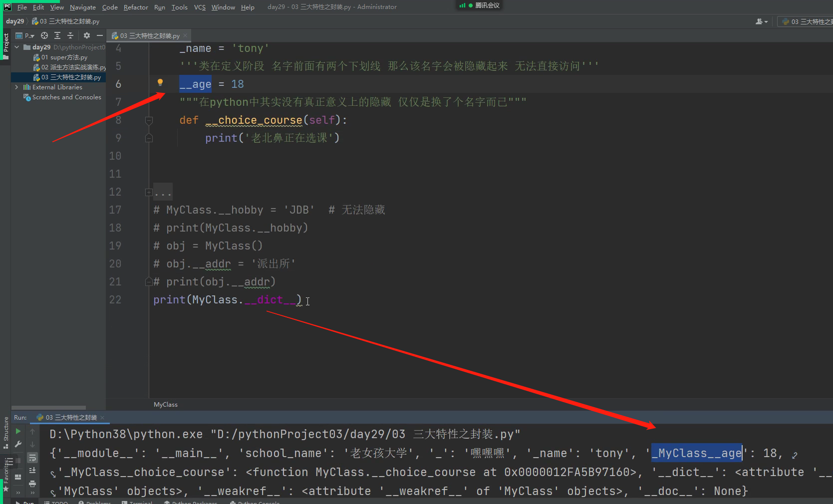Click 03 三大特性之封装.py breadcrumb in navigation bar
Viewport: 833px width, 504px height.
coord(65,21)
